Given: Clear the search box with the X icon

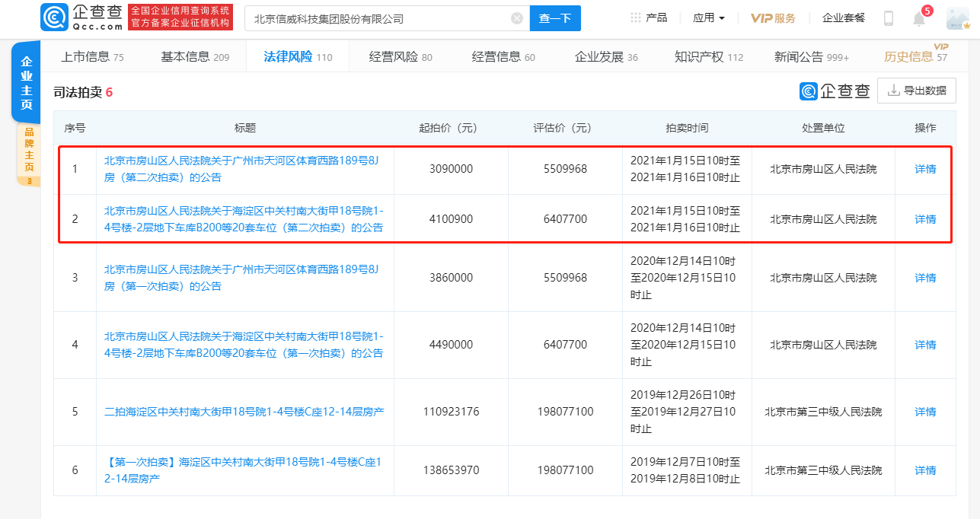Looking at the screenshot, I should pos(517,18).
